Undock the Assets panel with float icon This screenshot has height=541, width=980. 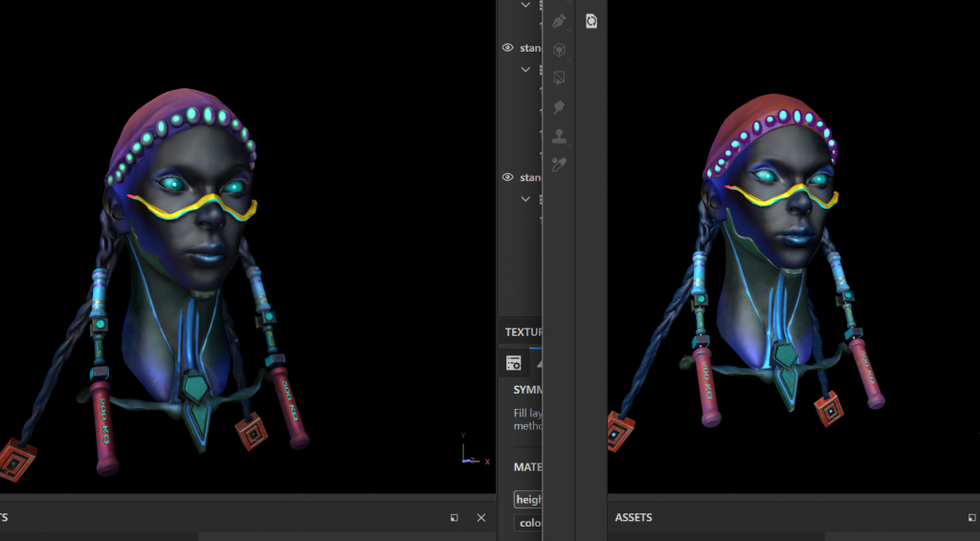click(x=972, y=518)
